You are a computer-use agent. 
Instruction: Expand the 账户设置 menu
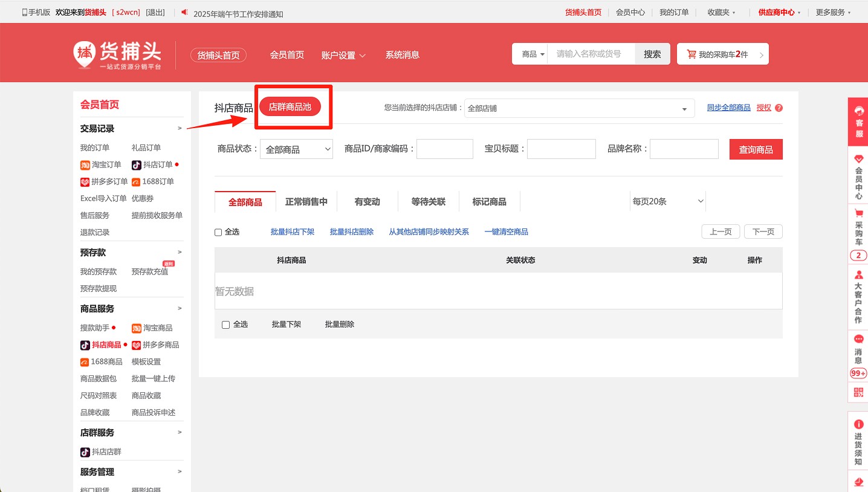343,55
